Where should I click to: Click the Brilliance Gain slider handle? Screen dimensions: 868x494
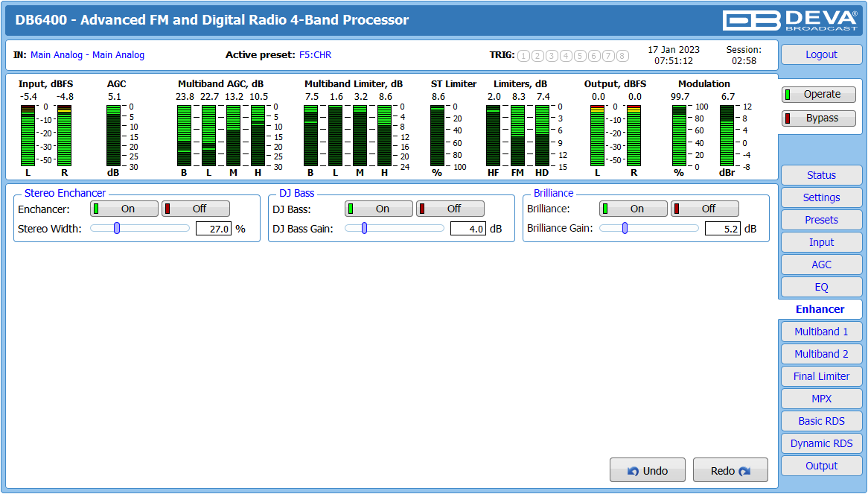(x=625, y=228)
